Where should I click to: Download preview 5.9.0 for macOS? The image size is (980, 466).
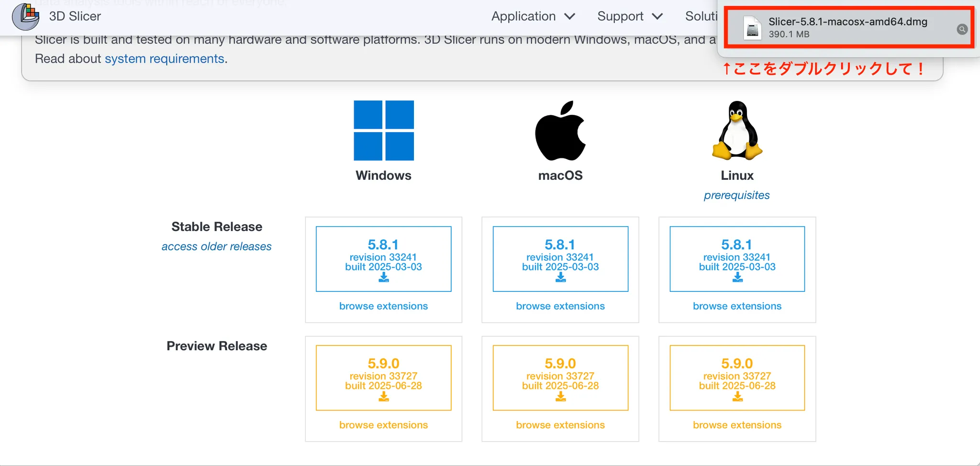pyautogui.click(x=560, y=378)
